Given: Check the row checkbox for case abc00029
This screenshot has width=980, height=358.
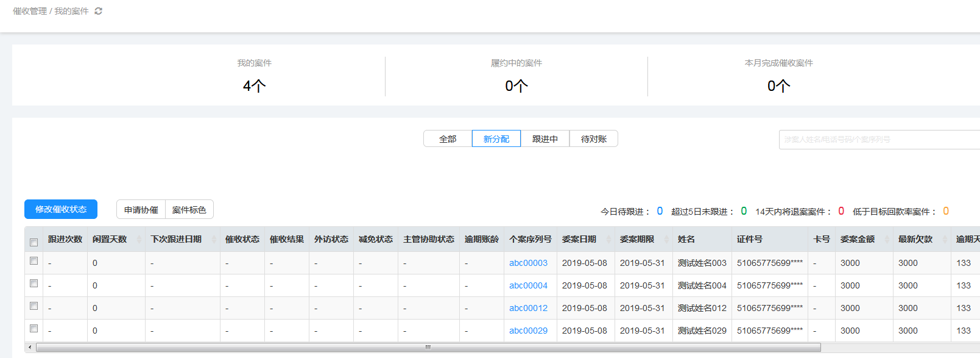Looking at the screenshot, I should pos(34,329).
